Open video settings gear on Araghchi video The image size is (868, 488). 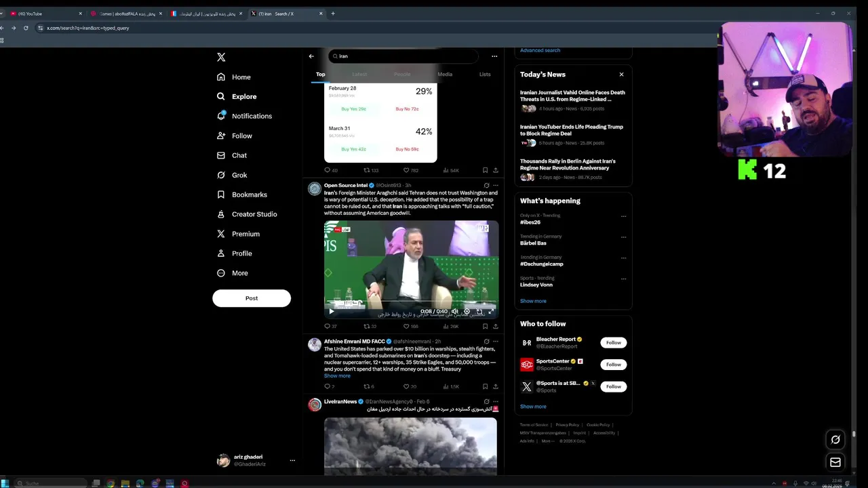(x=467, y=312)
